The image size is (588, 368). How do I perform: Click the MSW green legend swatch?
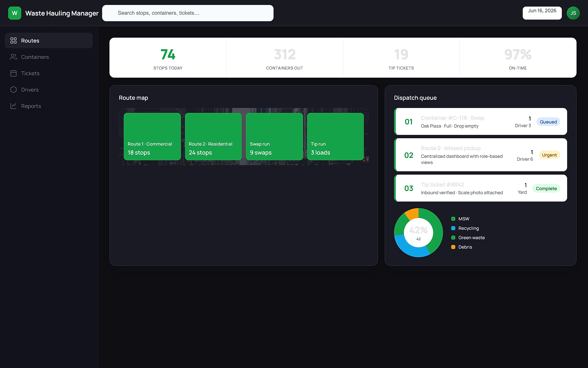point(453,219)
